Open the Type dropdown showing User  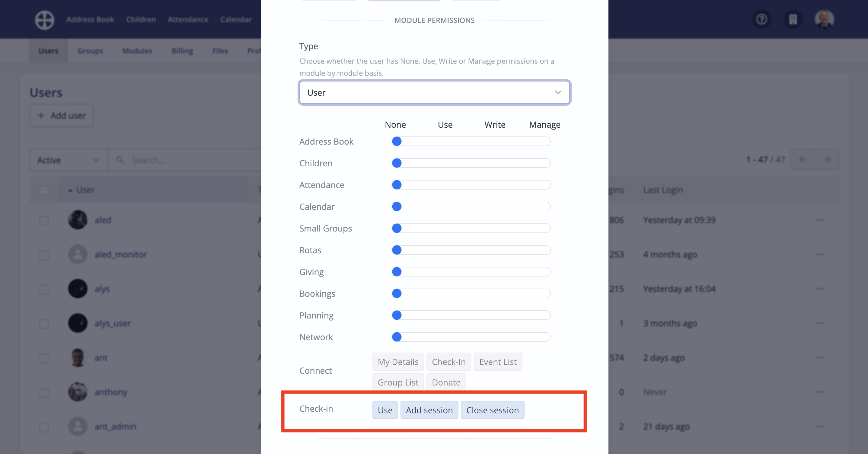click(x=434, y=92)
